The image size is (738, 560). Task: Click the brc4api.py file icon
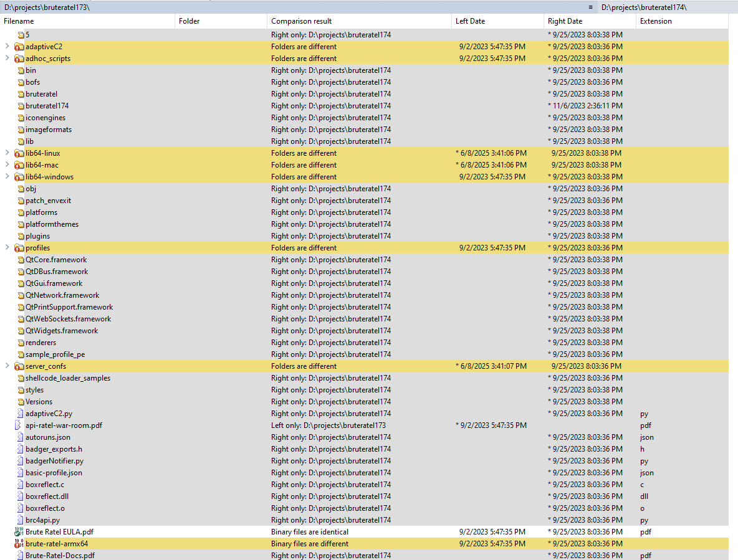(20, 520)
